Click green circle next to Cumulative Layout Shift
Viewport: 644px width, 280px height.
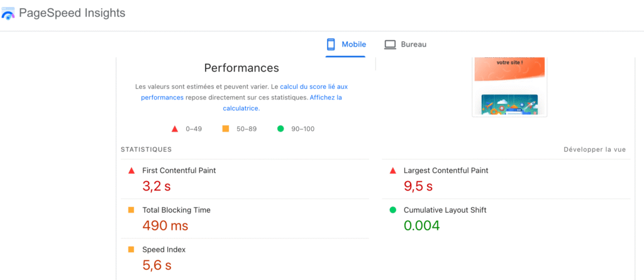(392, 210)
